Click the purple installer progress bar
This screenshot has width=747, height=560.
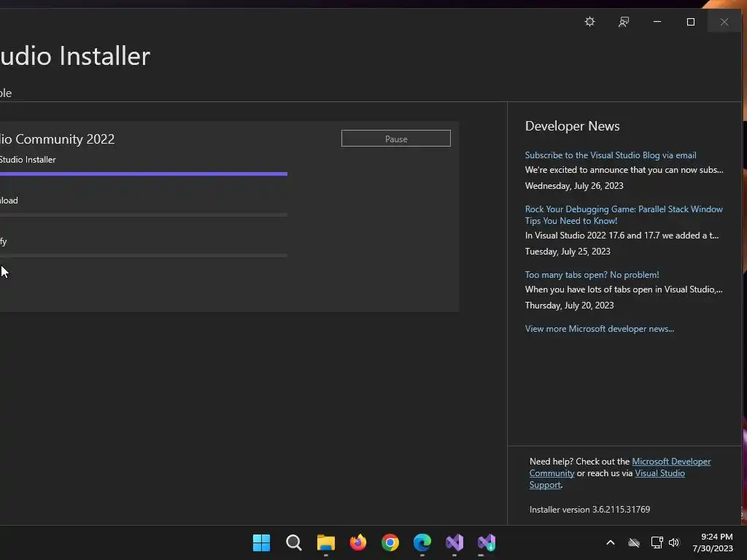144,174
